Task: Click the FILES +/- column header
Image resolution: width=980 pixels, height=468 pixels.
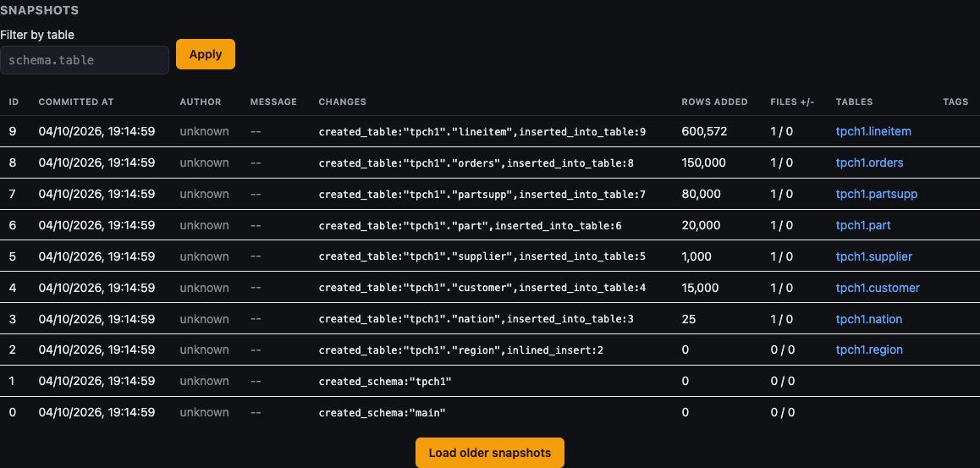Action: pos(792,102)
